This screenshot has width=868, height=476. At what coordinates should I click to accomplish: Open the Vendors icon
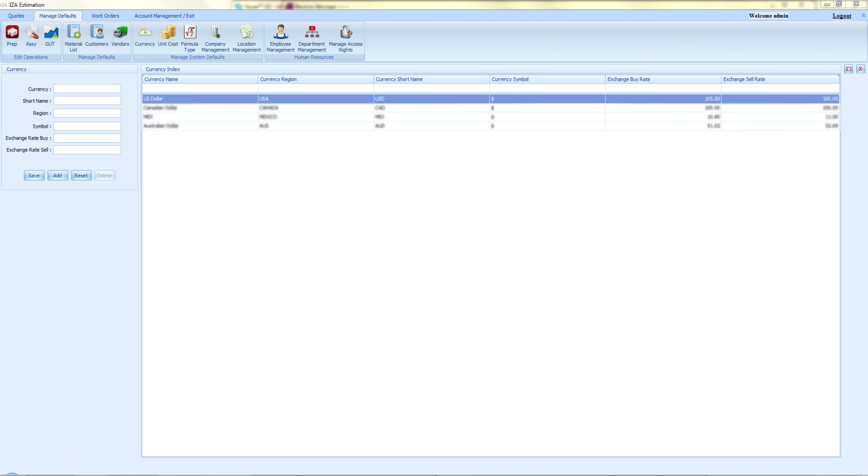coord(120,36)
